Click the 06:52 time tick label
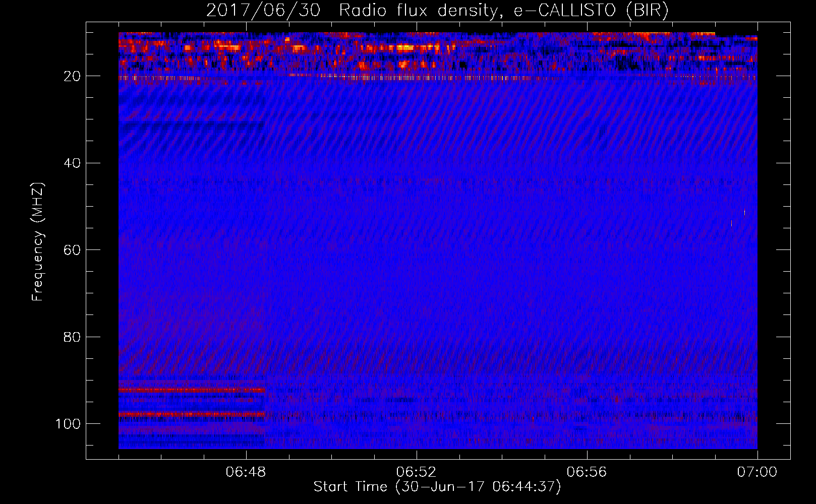Image resolution: width=816 pixels, height=504 pixels. click(x=416, y=472)
